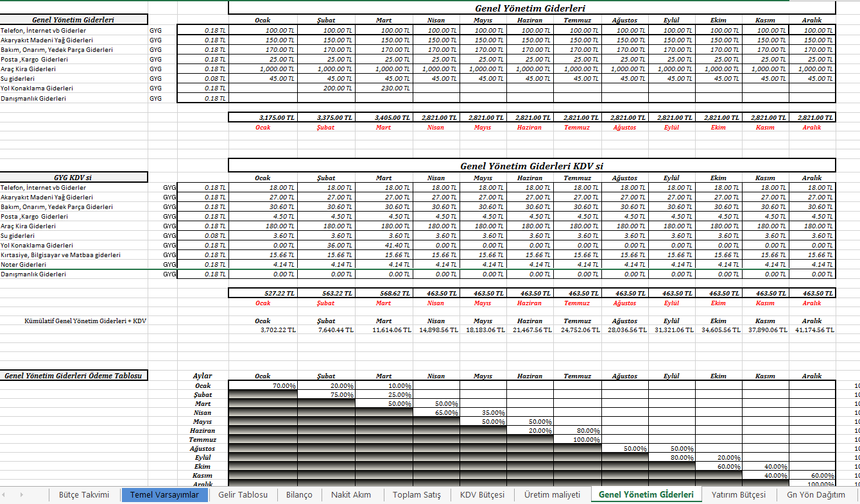860x504 pixels.
Task: Select the 25.00% payment cell
Action: (x=384, y=395)
